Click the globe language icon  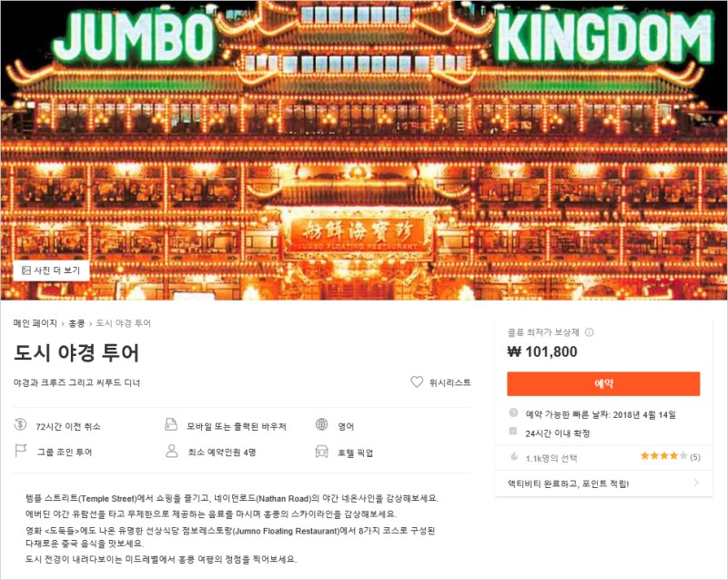322,424
